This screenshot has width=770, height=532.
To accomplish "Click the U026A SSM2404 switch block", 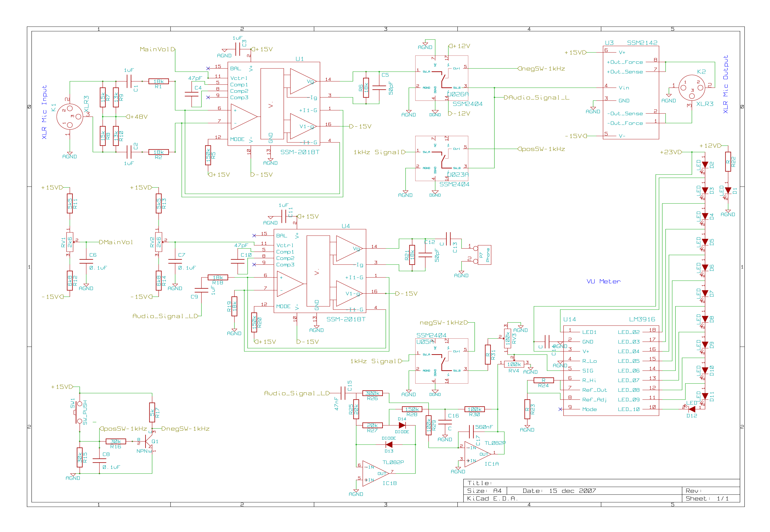I will 442,78.
